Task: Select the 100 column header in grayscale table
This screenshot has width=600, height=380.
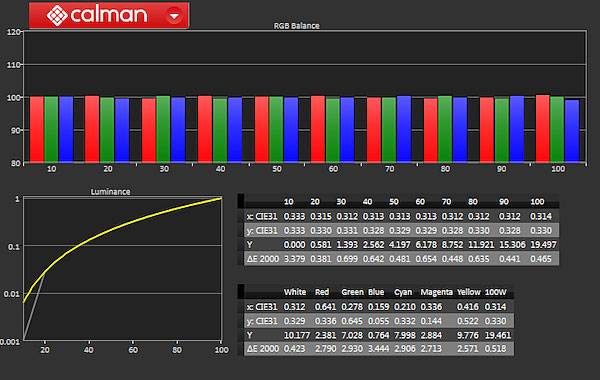Action: pos(537,202)
